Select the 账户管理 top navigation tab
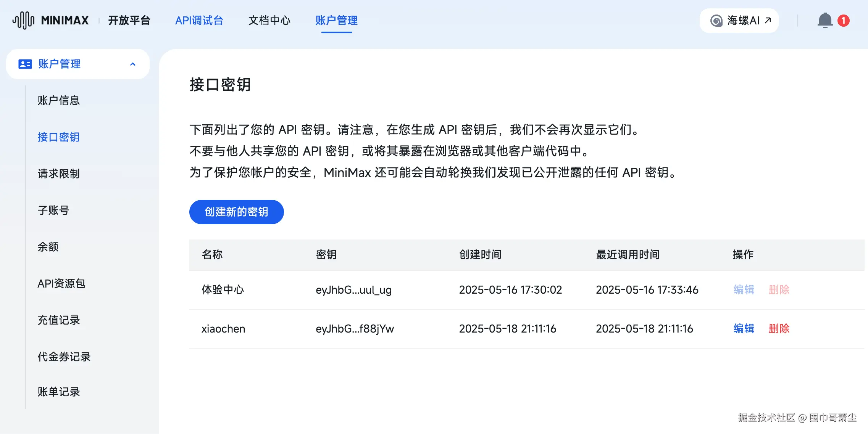 pos(336,20)
